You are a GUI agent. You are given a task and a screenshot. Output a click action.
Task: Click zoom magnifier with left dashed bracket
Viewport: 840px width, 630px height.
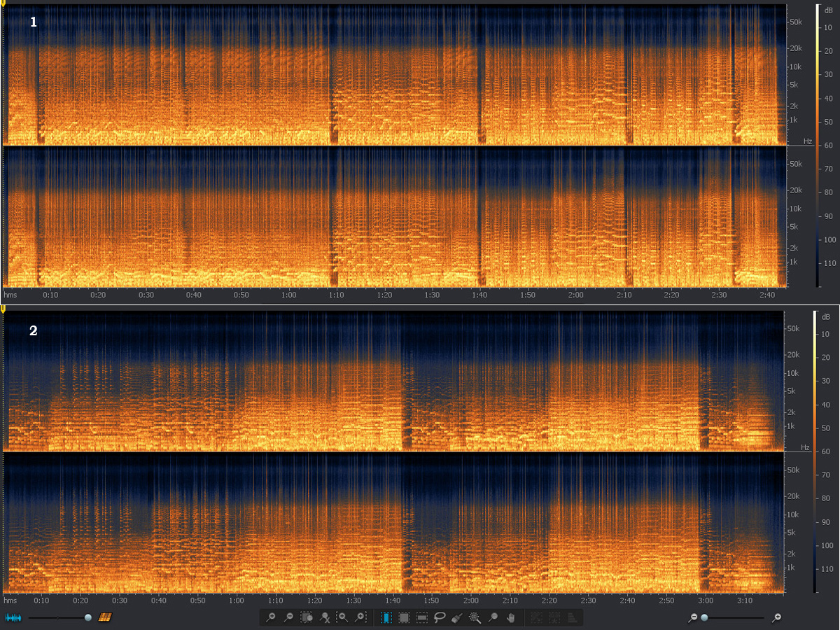(342, 617)
